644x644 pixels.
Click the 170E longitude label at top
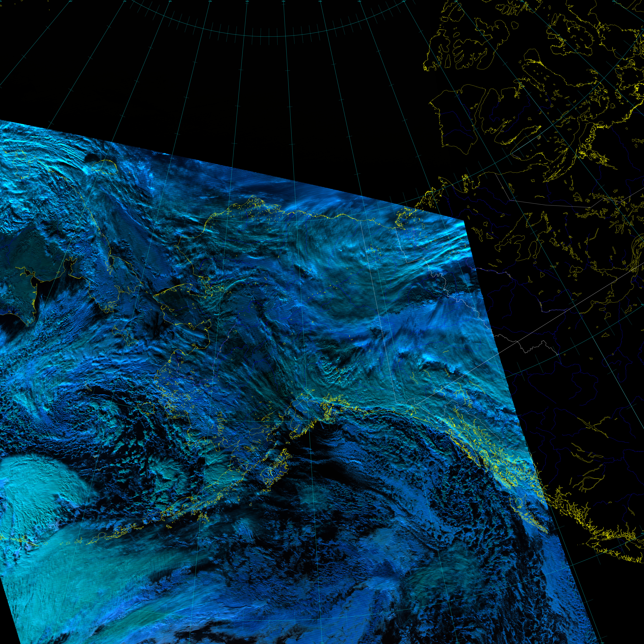125,1
